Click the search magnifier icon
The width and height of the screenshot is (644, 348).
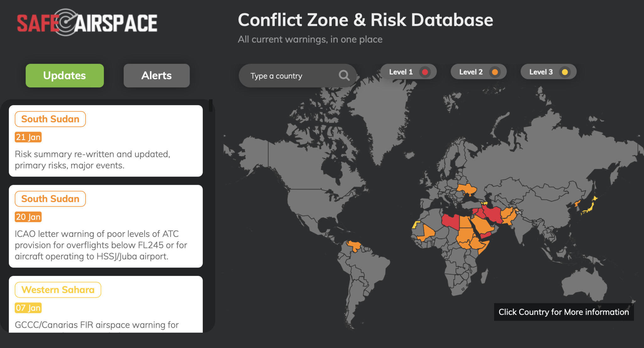click(x=344, y=76)
